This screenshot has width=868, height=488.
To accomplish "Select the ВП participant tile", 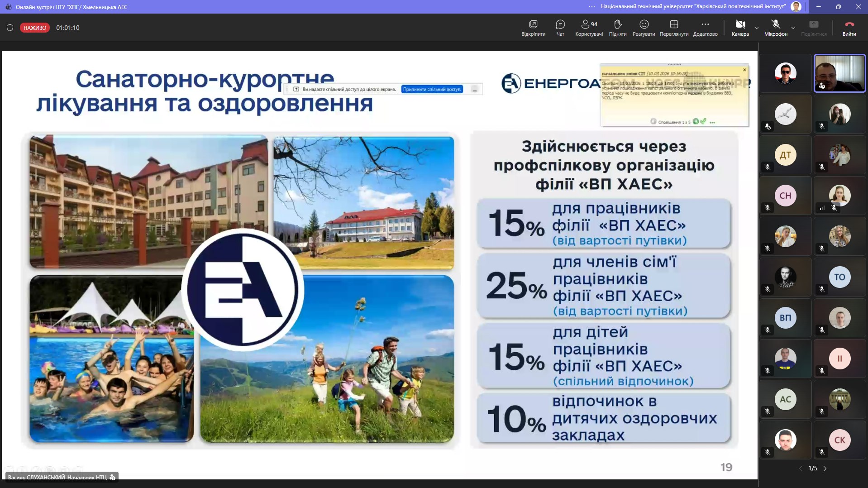I will pos(786,318).
